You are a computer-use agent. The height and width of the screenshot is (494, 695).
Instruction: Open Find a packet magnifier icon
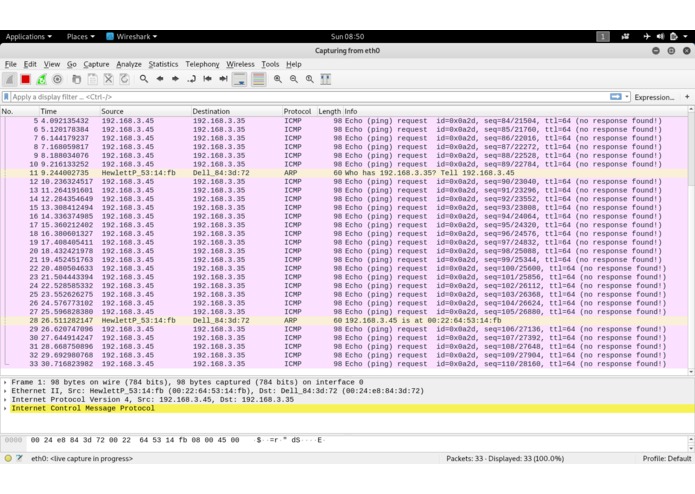(144, 79)
